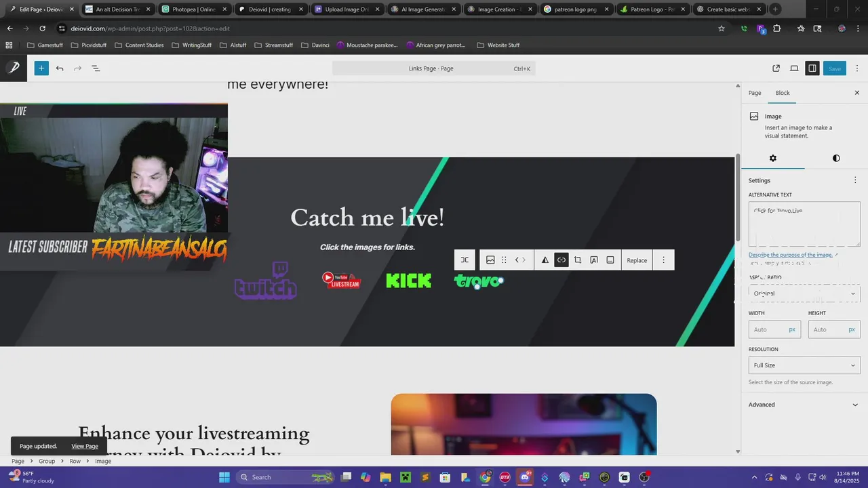This screenshot has width=868, height=488.
Task: Select the Twitch logo image
Action: (266, 280)
